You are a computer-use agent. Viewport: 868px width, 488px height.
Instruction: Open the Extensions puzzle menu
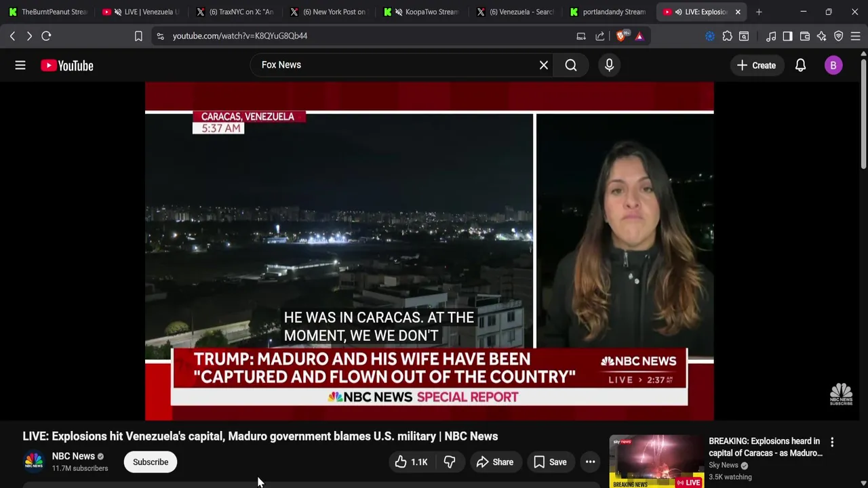click(727, 36)
